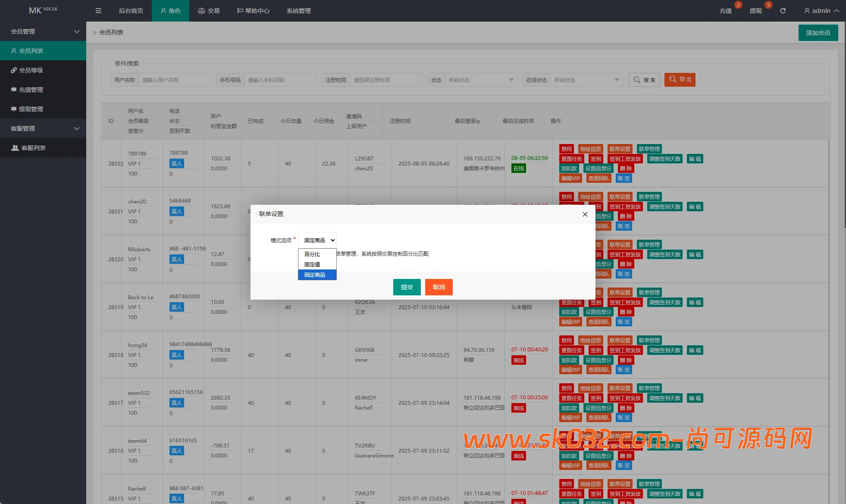Image resolution: width=846 pixels, height=504 pixels.
Task: Click the green 提交 button
Action: pos(407,287)
